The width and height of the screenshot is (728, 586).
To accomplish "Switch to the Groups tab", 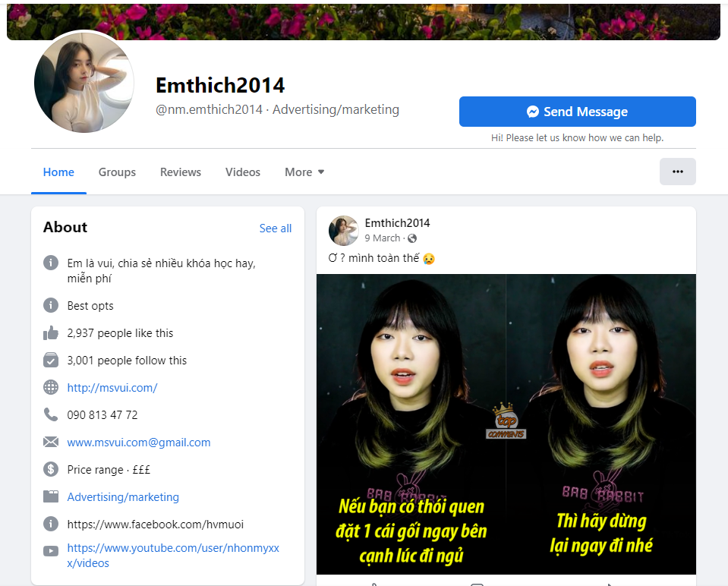I will pyautogui.click(x=117, y=172).
